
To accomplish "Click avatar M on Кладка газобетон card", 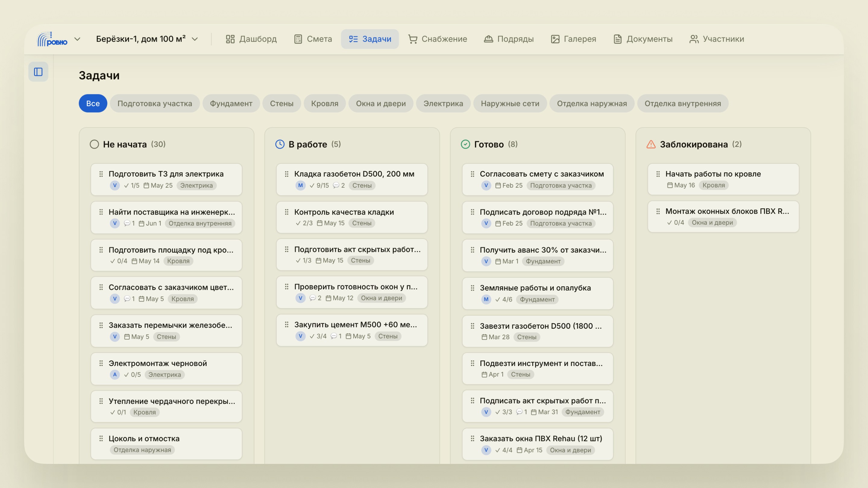I will pos(300,185).
